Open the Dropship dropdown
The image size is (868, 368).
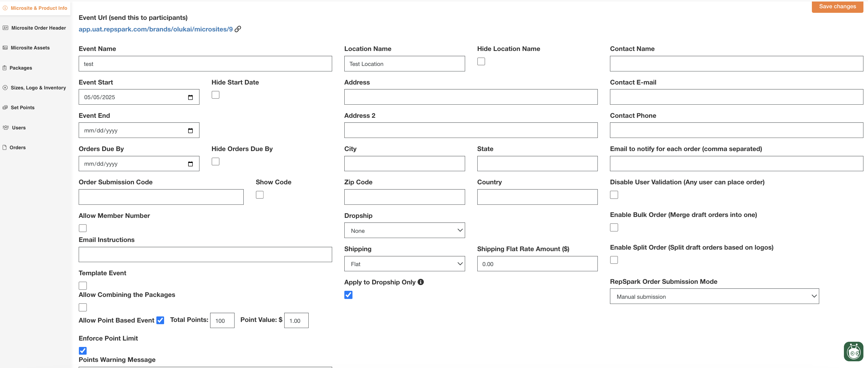(404, 230)
